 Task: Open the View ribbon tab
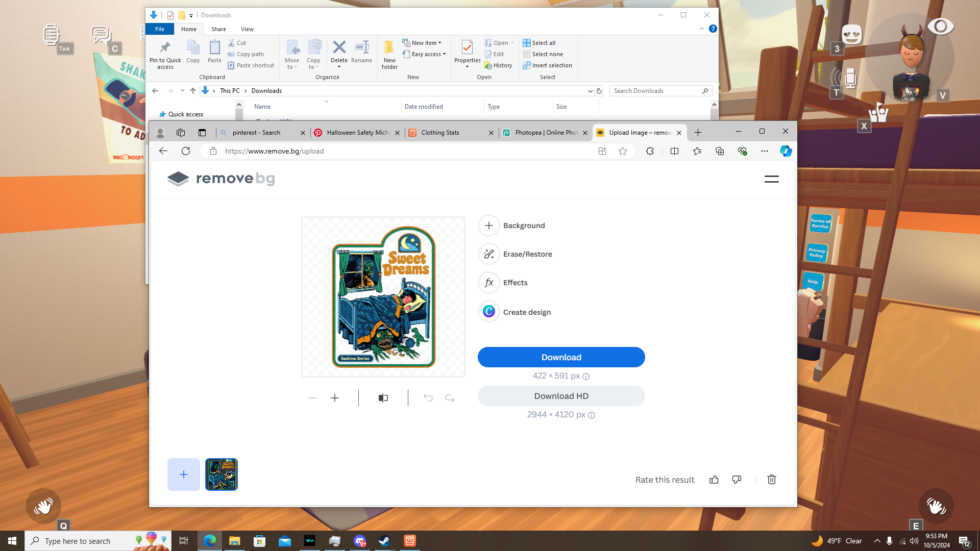[x=247, y=29]
